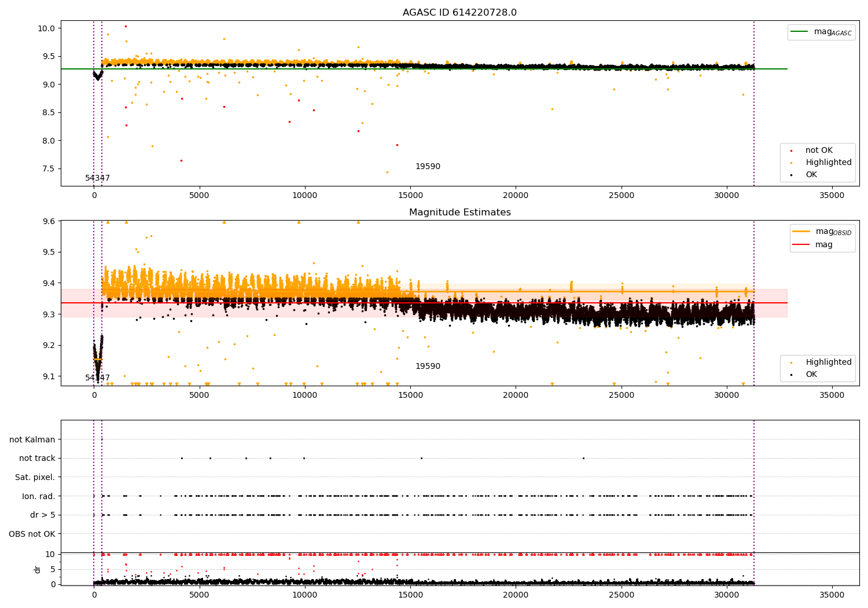Click the 'OBS not OK' row label

(32, 534)
